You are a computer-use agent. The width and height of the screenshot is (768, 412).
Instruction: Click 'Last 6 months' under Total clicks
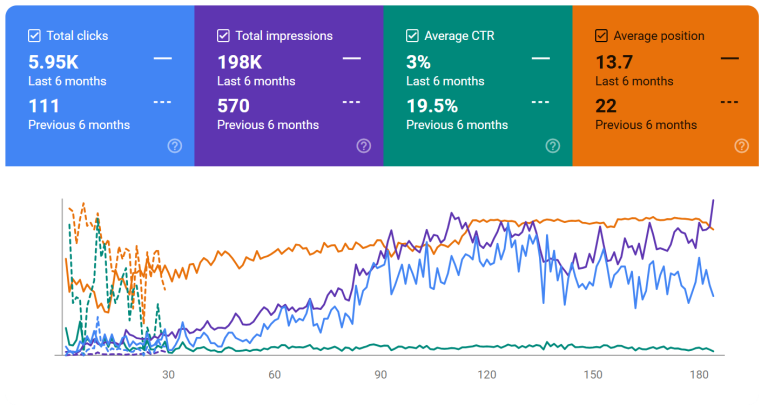coord(67,81)
